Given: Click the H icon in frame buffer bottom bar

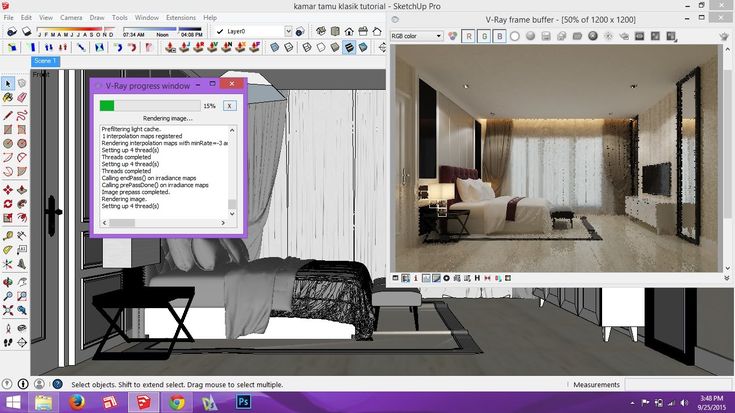Looking at the screenshot, I should tap(477, 278).
